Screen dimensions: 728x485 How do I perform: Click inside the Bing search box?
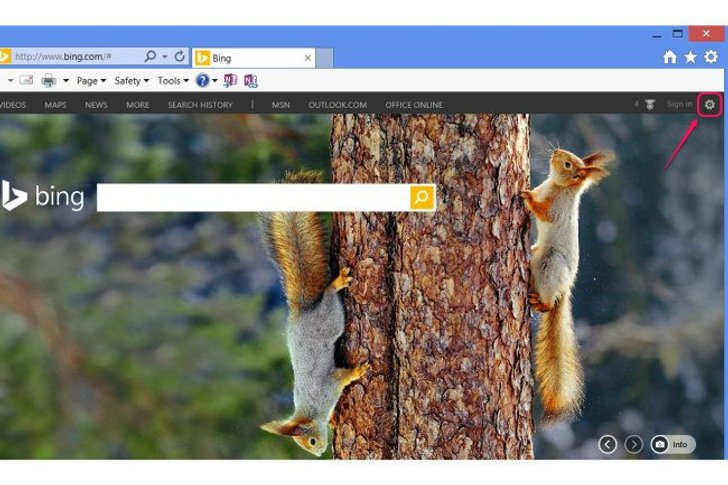coord(254,197)
